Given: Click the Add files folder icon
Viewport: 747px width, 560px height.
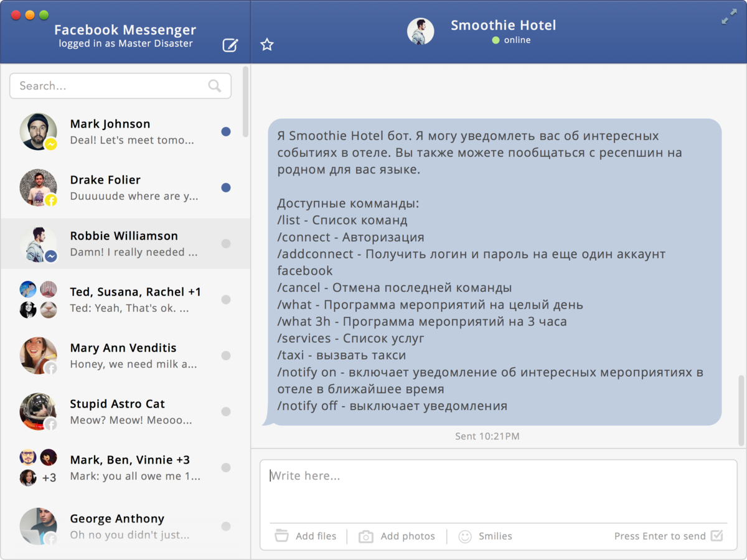Looking at the screenshot, I should [x=282, y=536].
